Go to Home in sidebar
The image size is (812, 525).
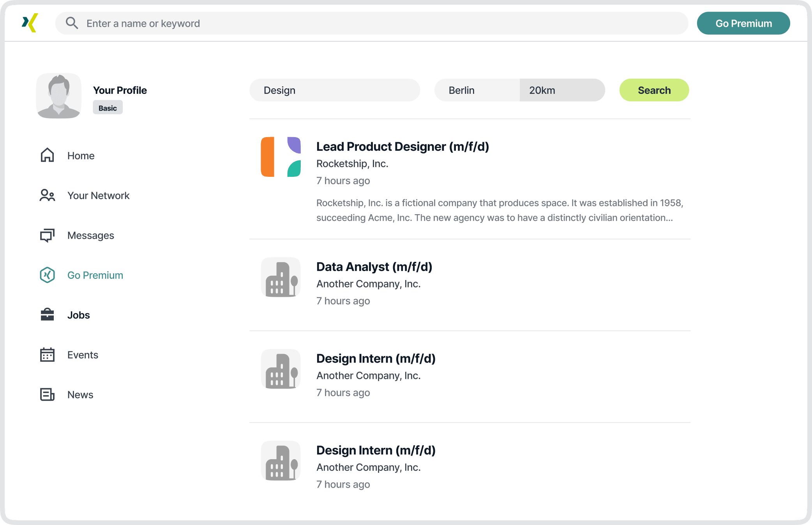[x=81, y=156]
